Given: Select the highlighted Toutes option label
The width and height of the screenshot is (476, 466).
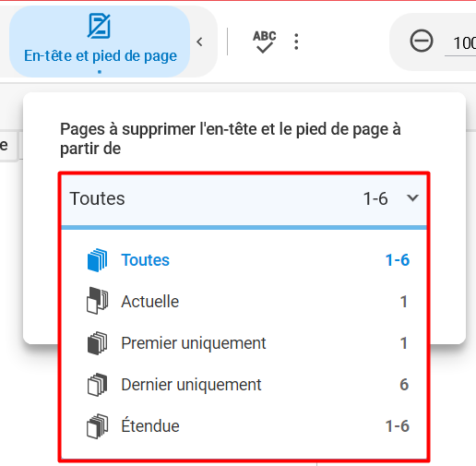Looking at the screenshot, I should 145,260.
